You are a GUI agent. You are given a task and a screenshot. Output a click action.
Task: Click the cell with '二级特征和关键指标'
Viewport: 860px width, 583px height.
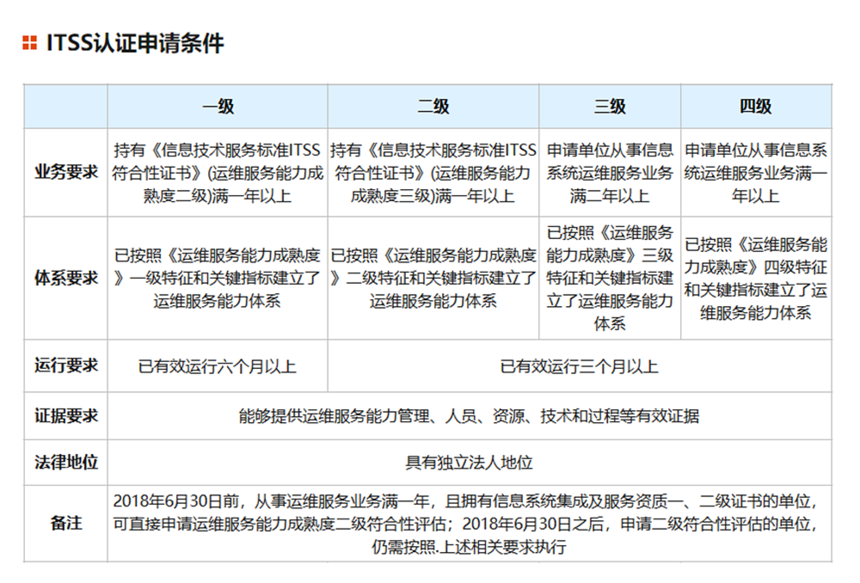tap(433, 278)
